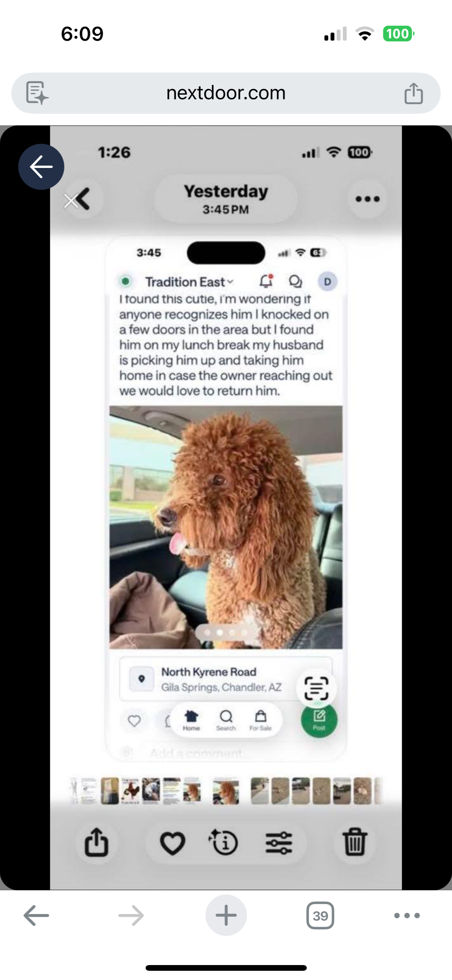The width and height of the screenshot is (452, 980).
Task: Expand the Tradition East neighborhood dropdown
Action: (x=189, y=282)
